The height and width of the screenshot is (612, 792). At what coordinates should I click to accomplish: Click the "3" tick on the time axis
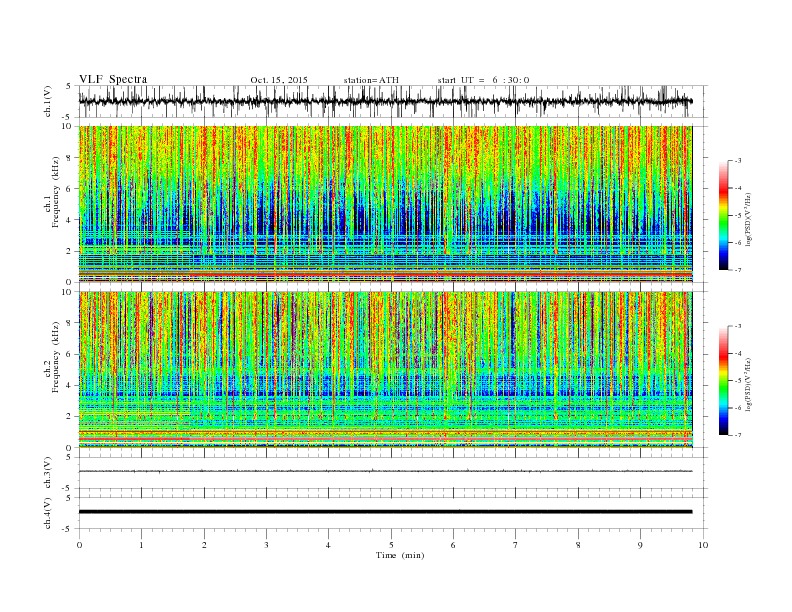tap(266, 545)
